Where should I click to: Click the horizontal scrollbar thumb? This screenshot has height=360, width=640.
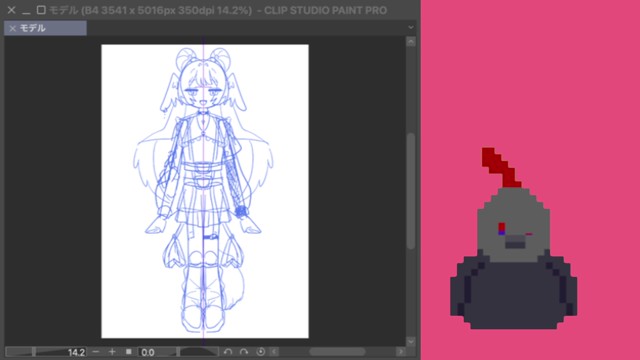[x=337, y=351]
